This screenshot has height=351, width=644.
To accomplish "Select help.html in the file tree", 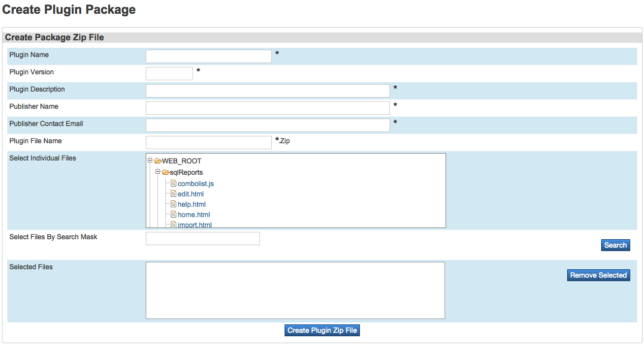I will (x=192, y=204).
